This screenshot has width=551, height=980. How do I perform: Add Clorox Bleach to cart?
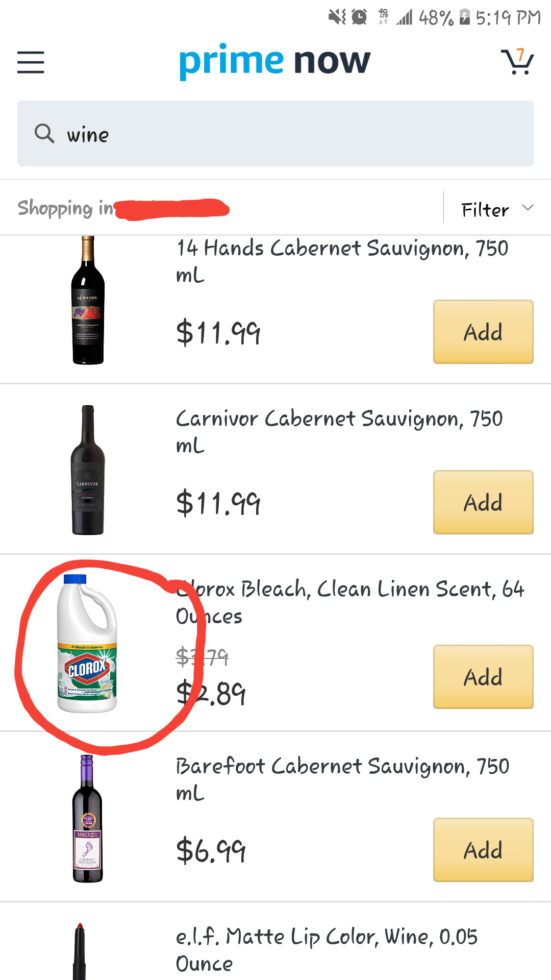483,677
